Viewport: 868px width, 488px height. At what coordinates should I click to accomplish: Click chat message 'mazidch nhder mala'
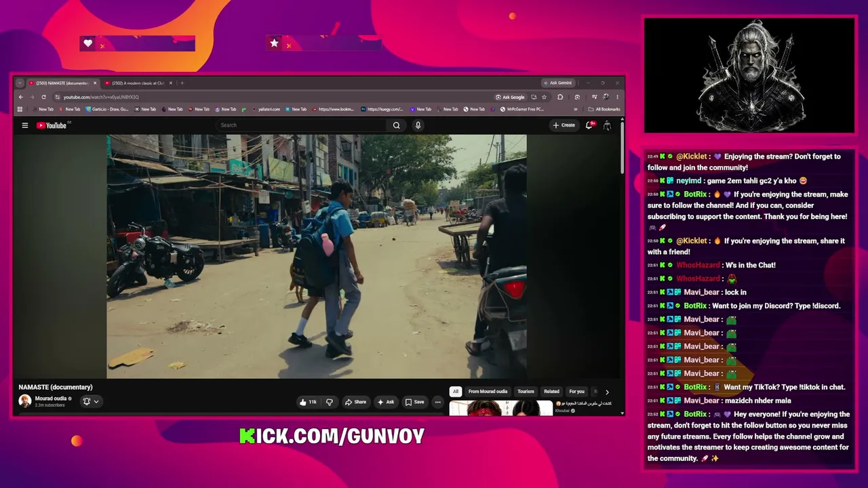758,401
